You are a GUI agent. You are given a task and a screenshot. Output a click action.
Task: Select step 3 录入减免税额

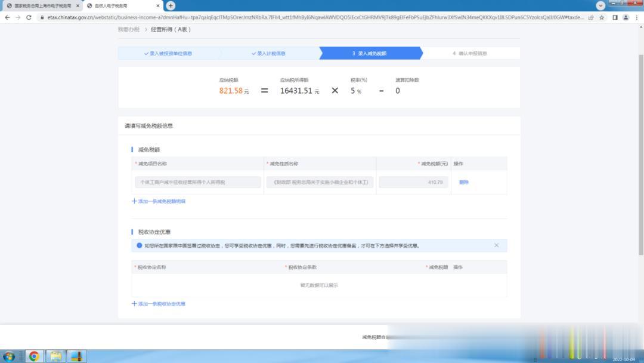click(x=370, y=54)
